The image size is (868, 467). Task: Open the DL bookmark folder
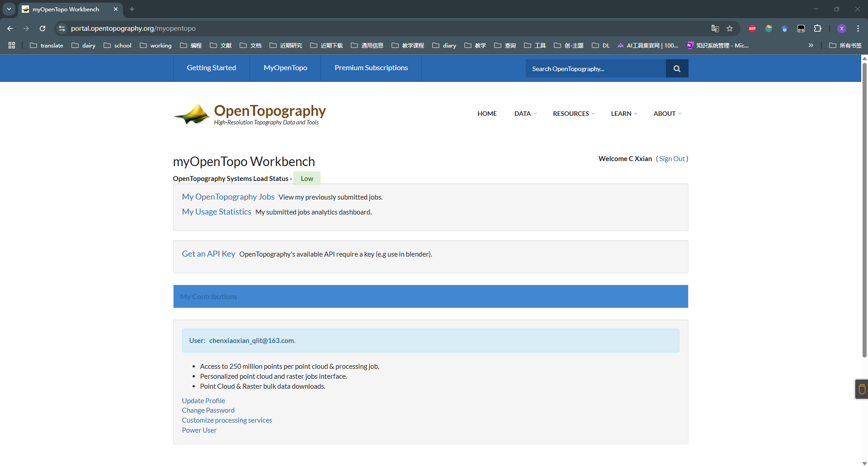point(601,45)
